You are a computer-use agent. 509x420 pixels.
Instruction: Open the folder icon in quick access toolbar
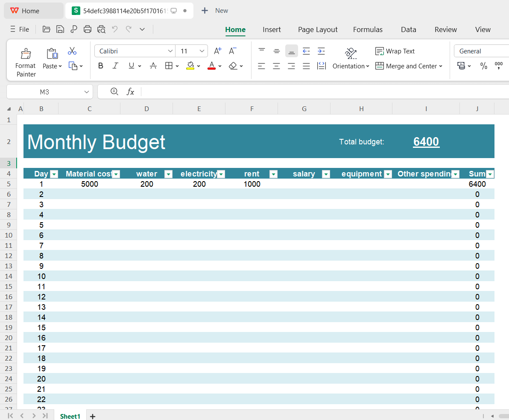point(47,29)
